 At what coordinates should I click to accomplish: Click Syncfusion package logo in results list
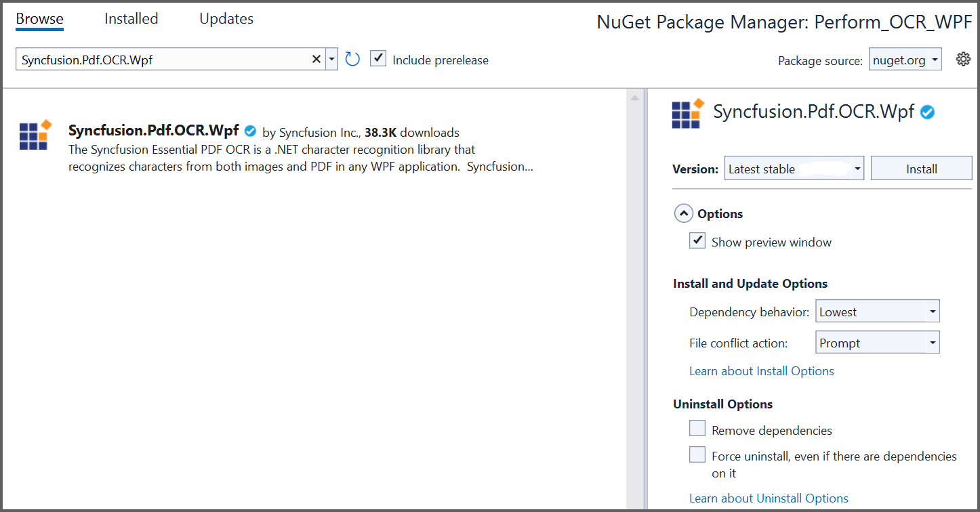click(x=35, y=135)
